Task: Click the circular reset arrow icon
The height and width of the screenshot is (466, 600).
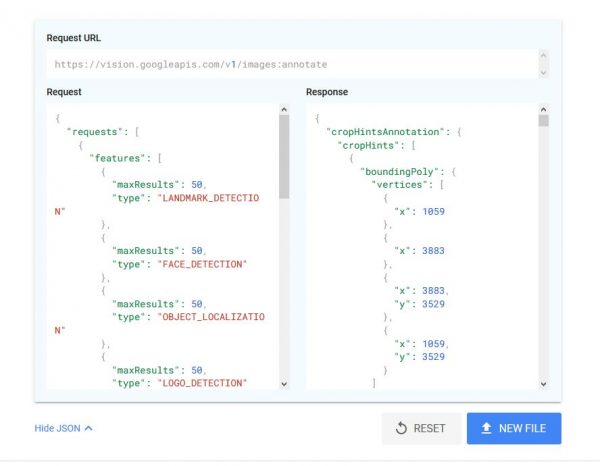Action: pos(401,428)
